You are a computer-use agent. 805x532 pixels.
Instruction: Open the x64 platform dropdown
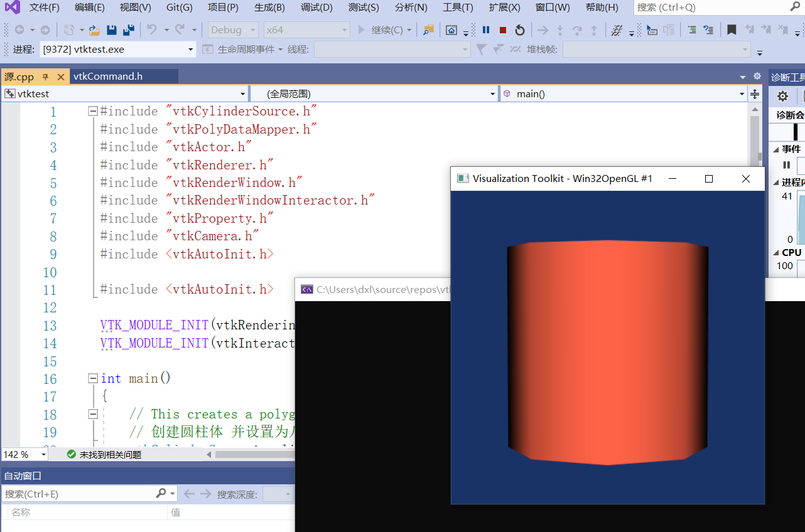pos(306,29)
